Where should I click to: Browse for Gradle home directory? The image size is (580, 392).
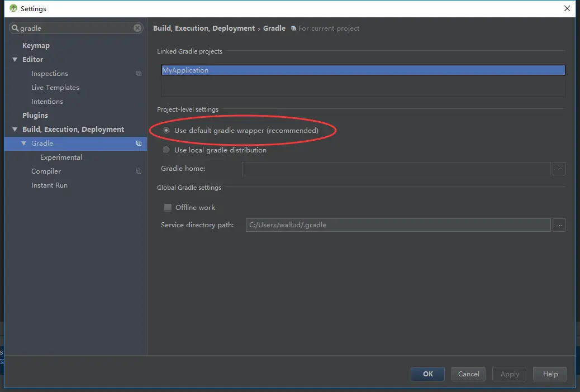pyautogui.click(x=559, y=169)
